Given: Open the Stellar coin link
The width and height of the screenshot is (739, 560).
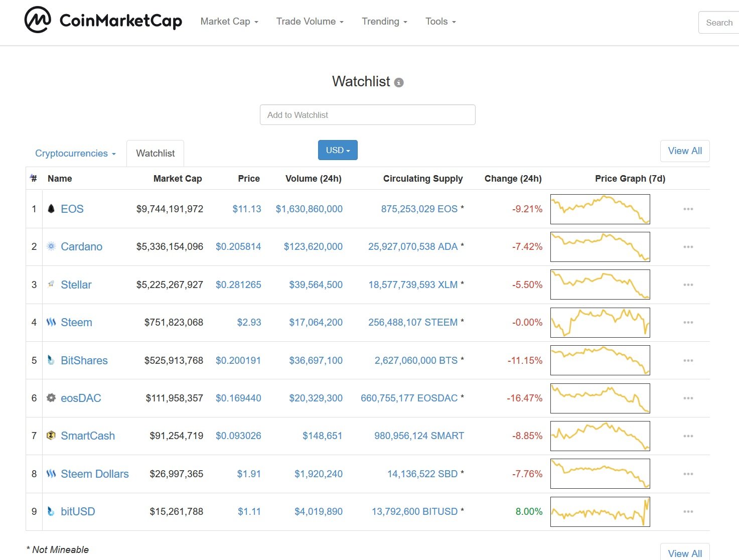Looking at the screenshot, I should click(76, 285).
